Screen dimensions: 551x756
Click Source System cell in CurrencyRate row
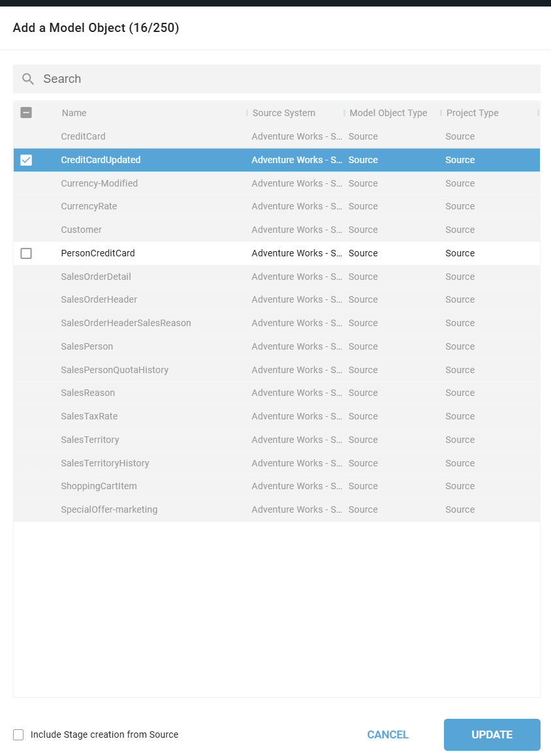pyautogui.click(x=297, y=206)
